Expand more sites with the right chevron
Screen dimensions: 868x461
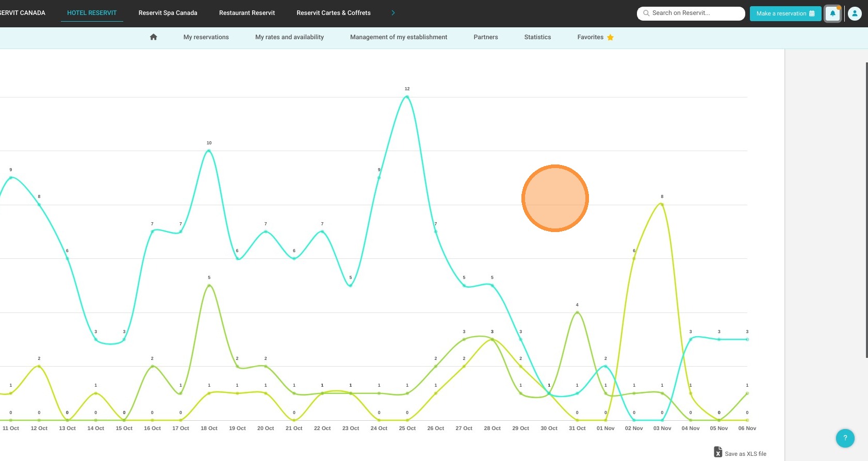point(393,13)
